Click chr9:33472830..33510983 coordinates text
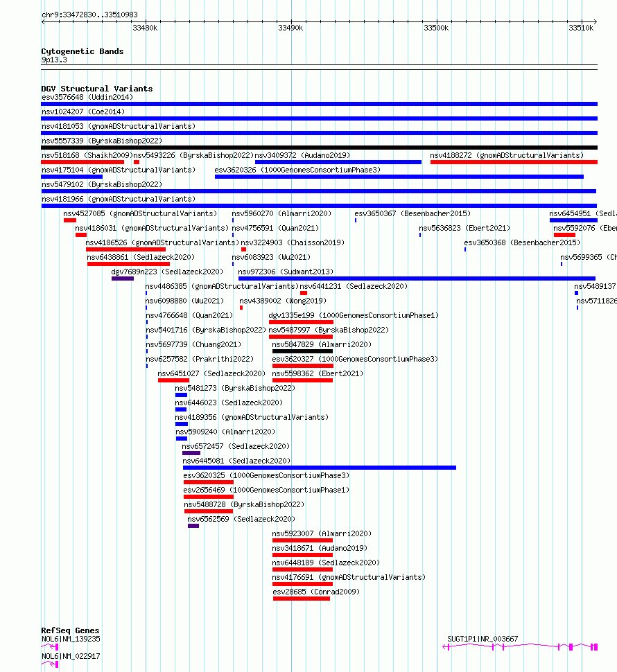The height and width of the screenshot is (672, 617). [x=89, y=15]
